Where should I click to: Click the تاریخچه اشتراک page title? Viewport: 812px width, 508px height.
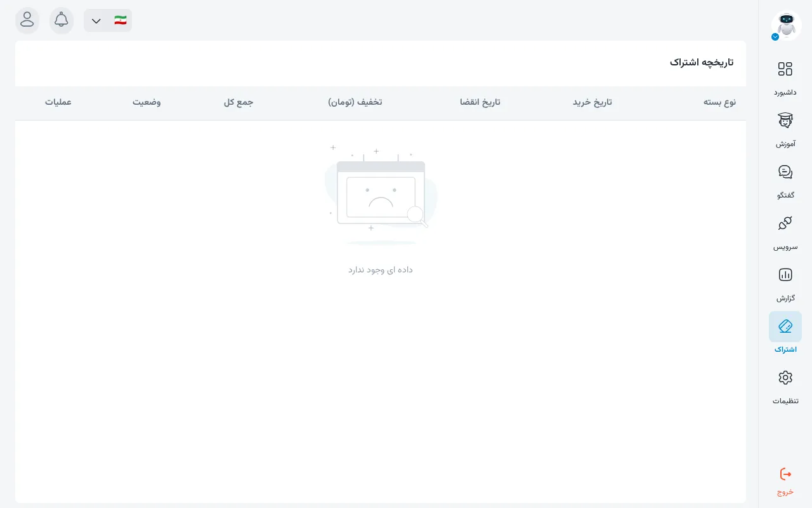(x=702, y=62)
